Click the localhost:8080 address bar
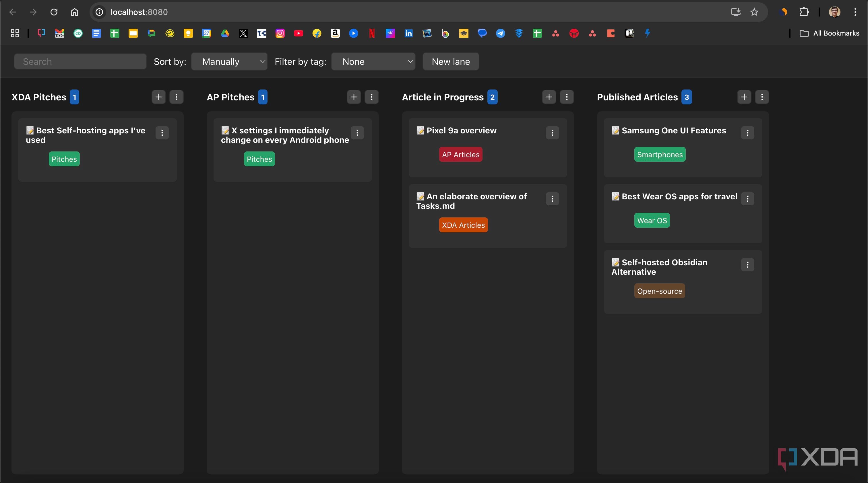This screenshot has height=483, width=868. [x=428, y=12]
